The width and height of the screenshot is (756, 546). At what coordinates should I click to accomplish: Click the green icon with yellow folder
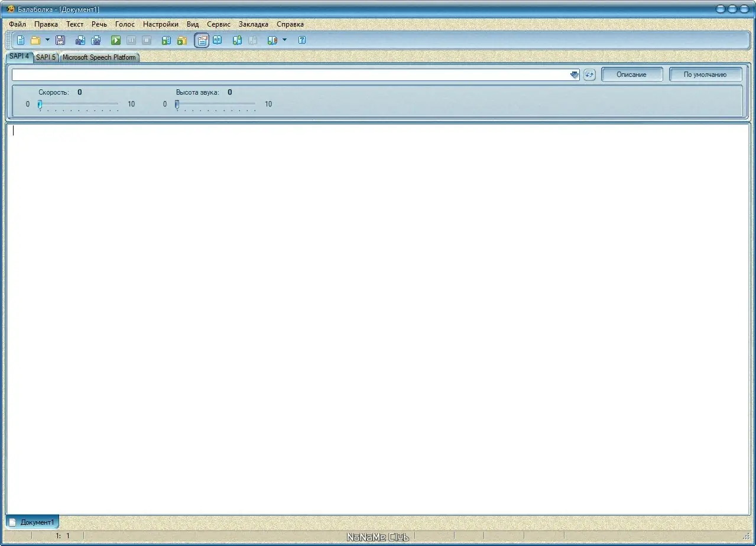point(182,40)
